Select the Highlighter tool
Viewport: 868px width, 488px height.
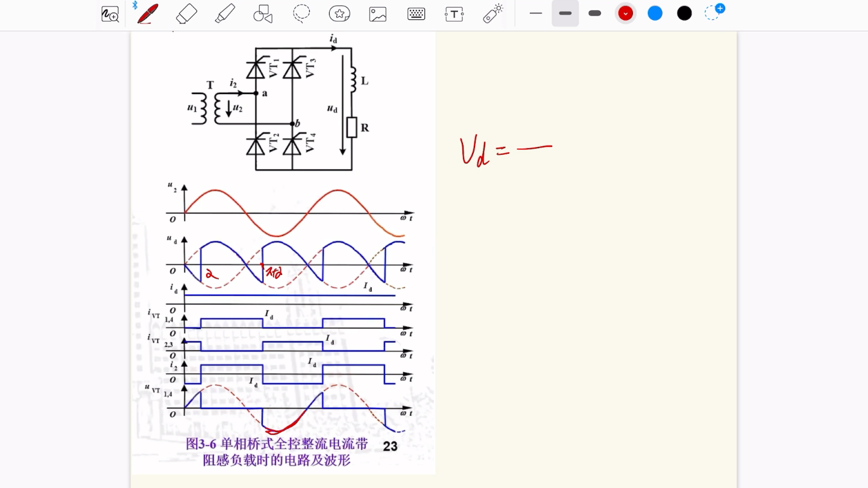coord(224,13)
